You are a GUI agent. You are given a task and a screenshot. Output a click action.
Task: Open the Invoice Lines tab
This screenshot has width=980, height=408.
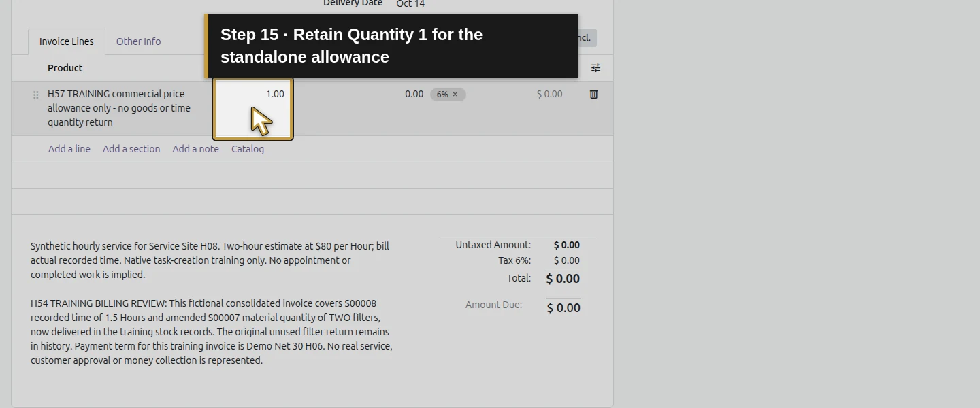tap(67, 41)
